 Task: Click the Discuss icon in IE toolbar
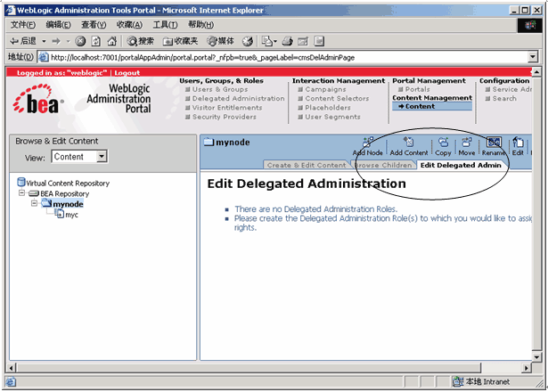click(x=319, y=41)
